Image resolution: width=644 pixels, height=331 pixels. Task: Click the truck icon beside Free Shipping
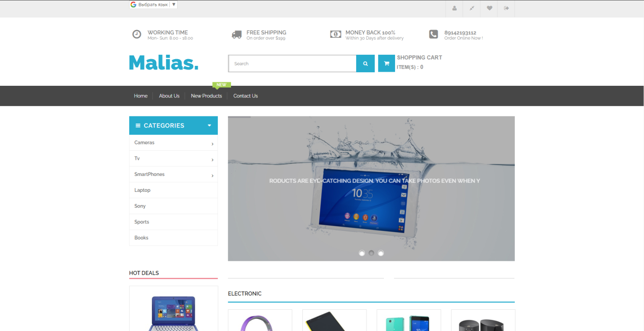[x=237, y=34]
